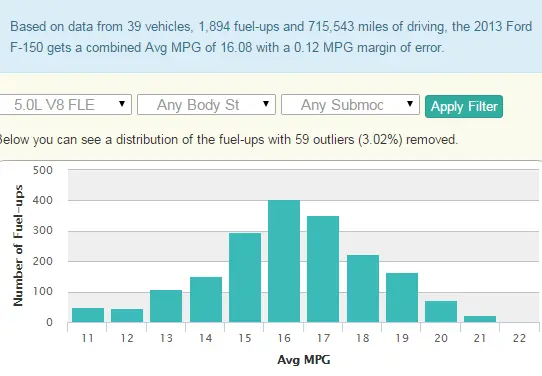Click the "500" y-axis label
Screen dimensions: 542x376
[x=43, y=170]
